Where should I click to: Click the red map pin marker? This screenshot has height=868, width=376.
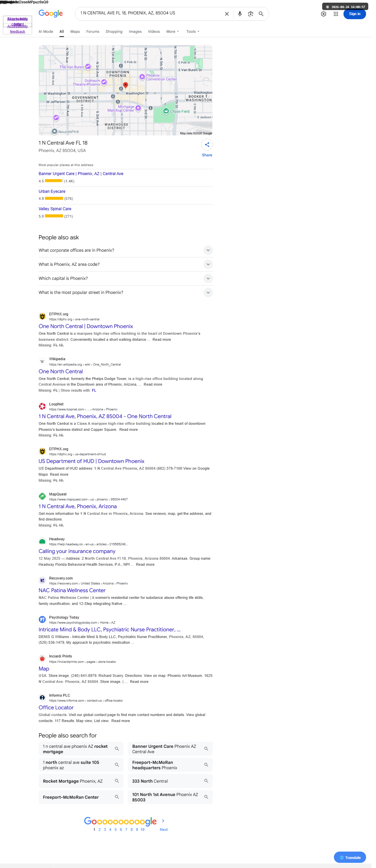click(127, 86)
